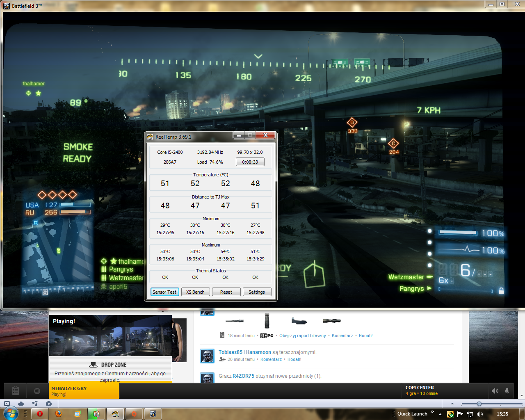525x420 pixels.
Task: Click the security shield tray icon
Action: tap(450, 414)
